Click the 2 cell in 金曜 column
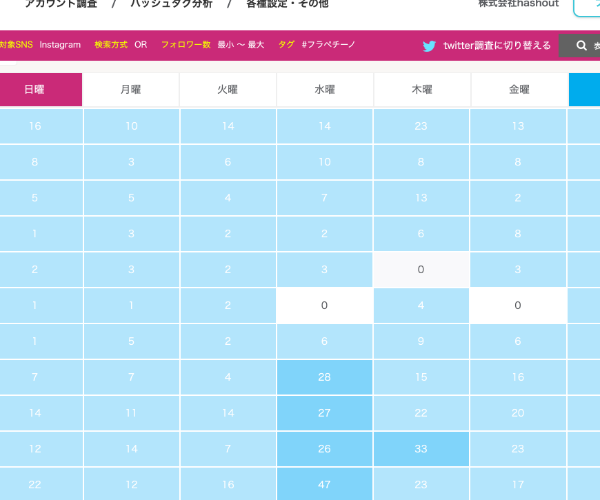This screenshot has height=500, width=600. pyautogui.click(x=518, y=198)
